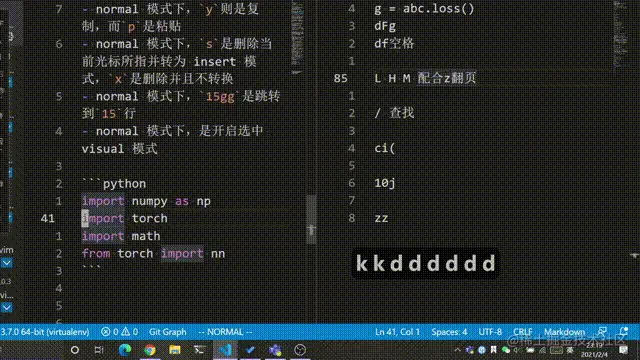Click the network tray icon
This screenshot has height=360, width=640.
pos(542,350)
